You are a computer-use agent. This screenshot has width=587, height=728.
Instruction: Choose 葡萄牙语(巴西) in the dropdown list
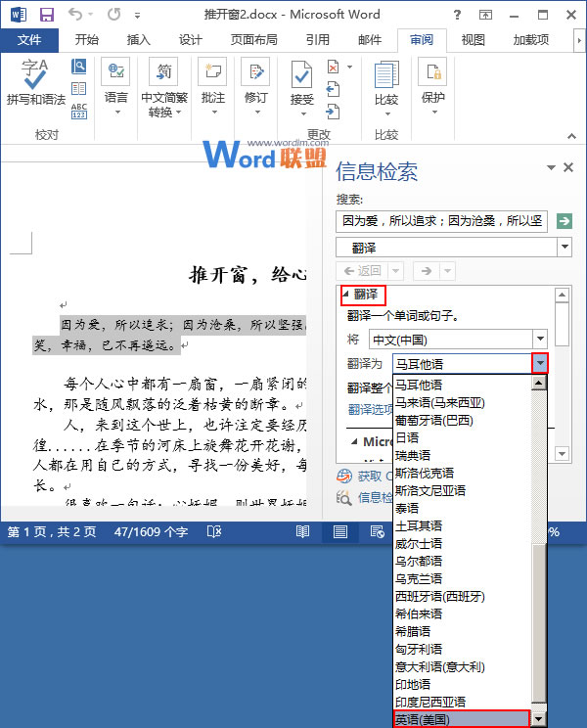click(462, 420)
